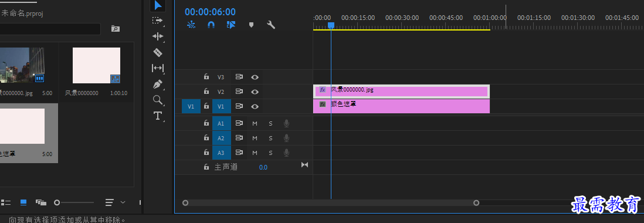Toggle sync lock for V1
The height and width of the screenshot is (223, 644).
[239, 106]
